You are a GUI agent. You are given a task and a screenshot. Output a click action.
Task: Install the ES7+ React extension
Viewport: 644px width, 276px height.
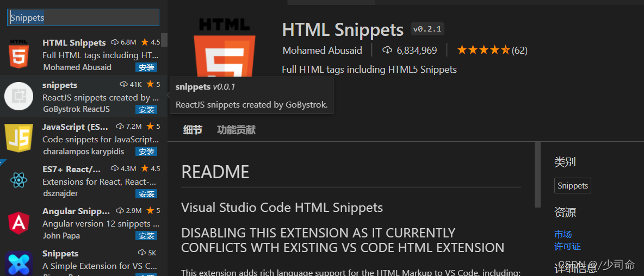click(x=146, y=194)
